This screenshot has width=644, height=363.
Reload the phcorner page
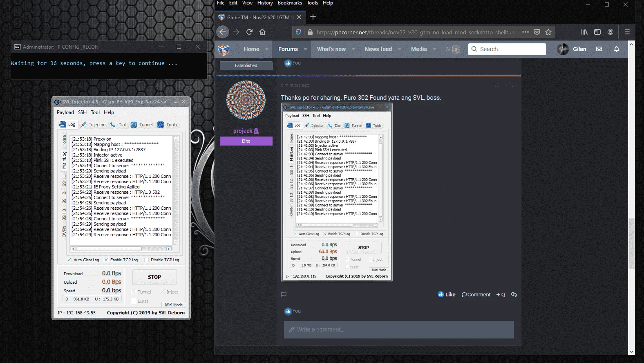(249, 32)
